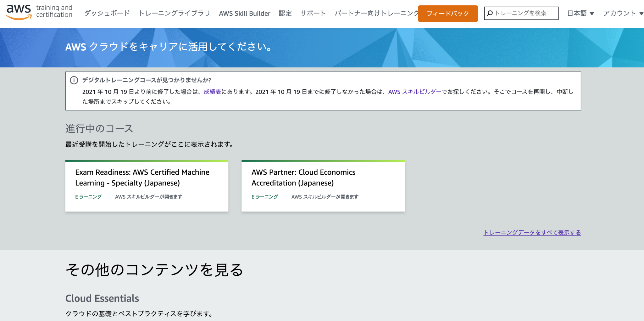
Task: Go to AWS Skill Builder nav item
Action: click(x=245, y=13)
